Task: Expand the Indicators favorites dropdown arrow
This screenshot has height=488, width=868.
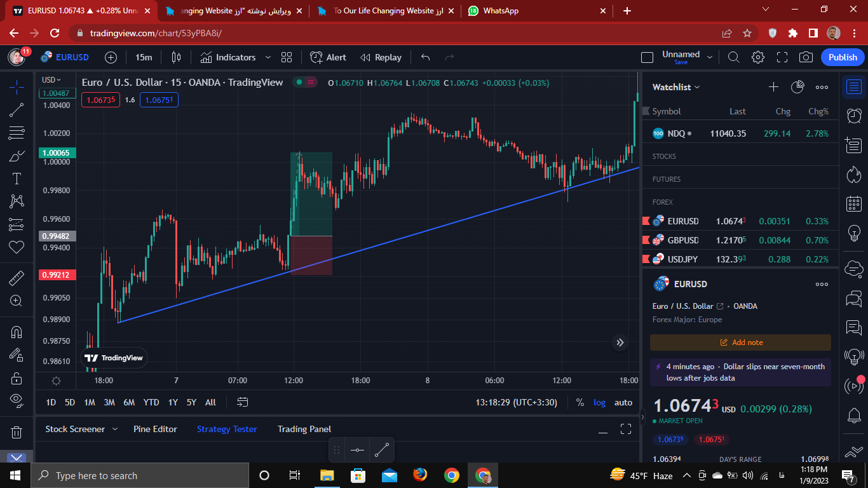Action: click(x=268, y=57)
